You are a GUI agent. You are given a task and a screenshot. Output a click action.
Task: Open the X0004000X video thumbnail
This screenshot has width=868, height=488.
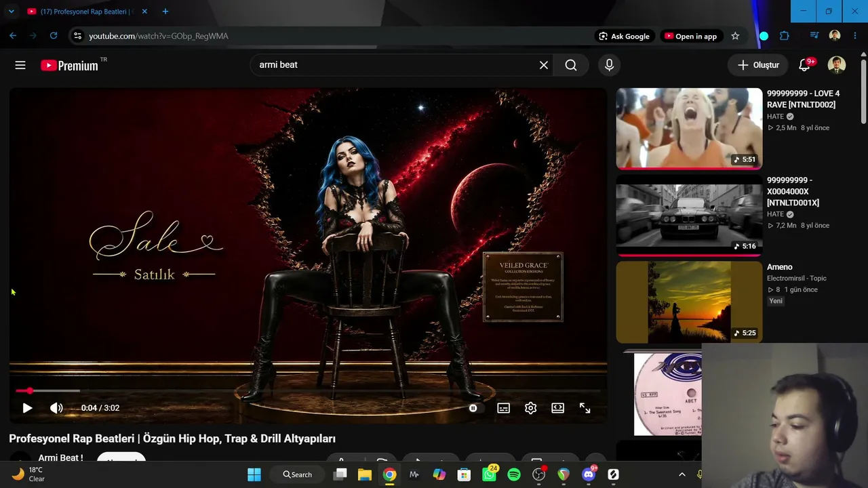(689, 216)
